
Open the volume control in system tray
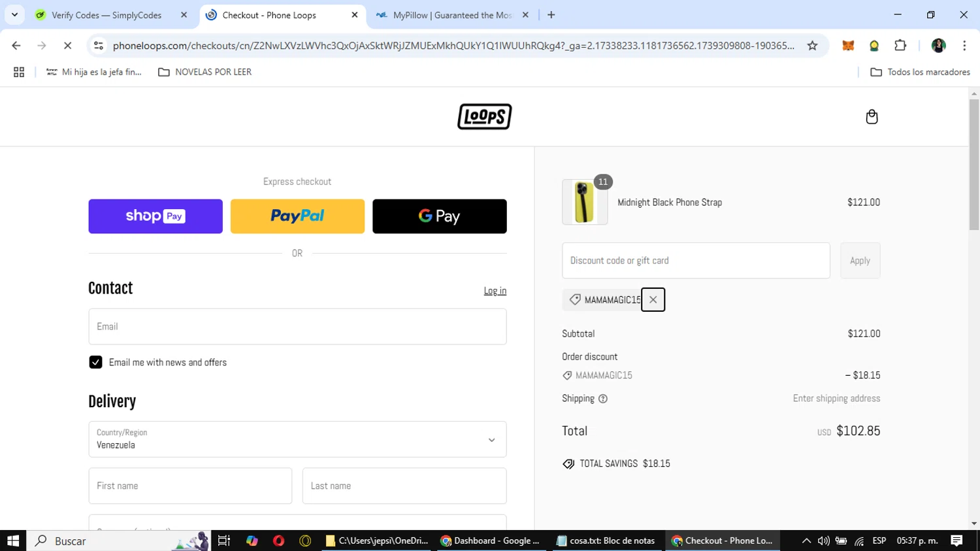(823, 541)
